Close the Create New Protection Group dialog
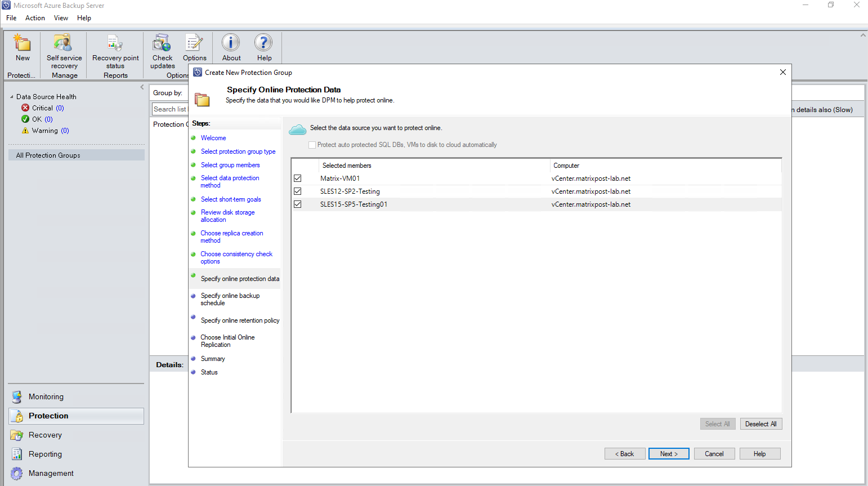 coord(782,72)
